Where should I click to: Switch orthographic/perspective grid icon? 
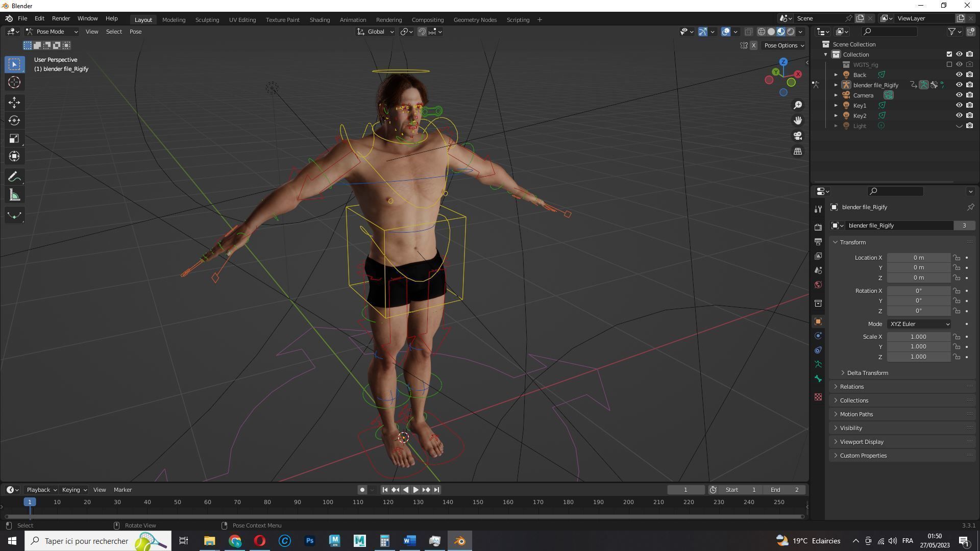(x=798, y=151)
